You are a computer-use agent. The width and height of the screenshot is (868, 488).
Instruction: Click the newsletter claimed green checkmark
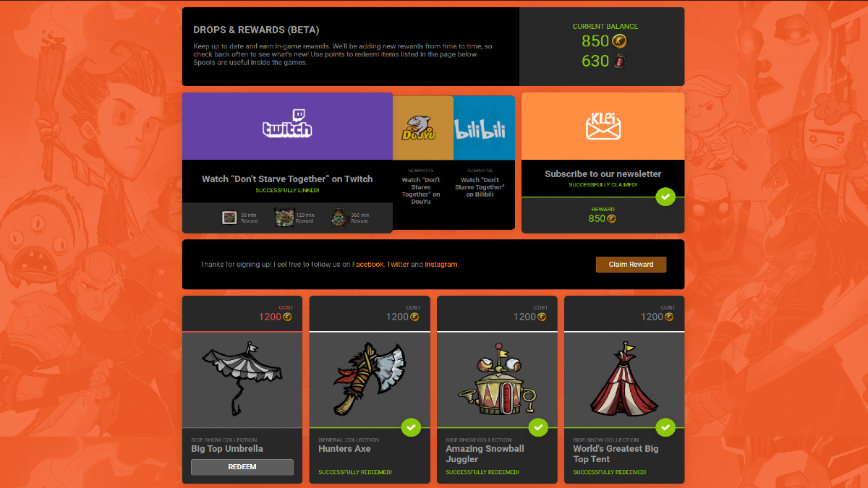click(665, 197)
